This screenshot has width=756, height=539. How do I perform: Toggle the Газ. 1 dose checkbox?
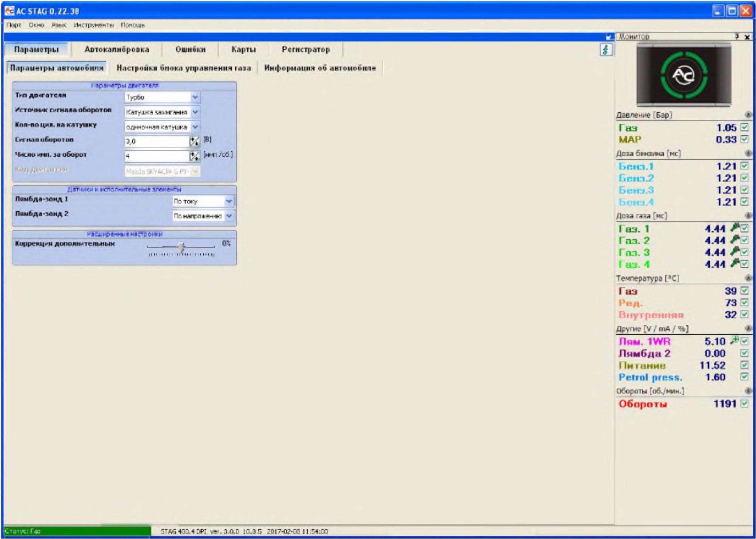click(x=745, y=228)
